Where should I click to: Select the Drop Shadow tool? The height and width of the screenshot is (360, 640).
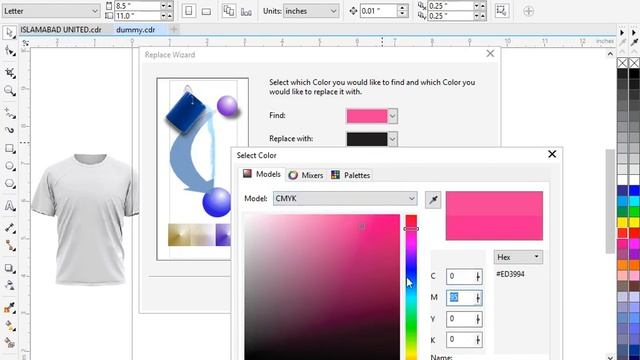click(9, 268)
